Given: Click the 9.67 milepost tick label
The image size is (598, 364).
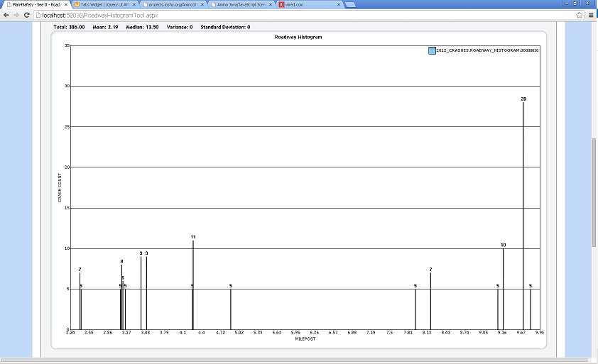Looking at the screenshot, I should [521, 333].
